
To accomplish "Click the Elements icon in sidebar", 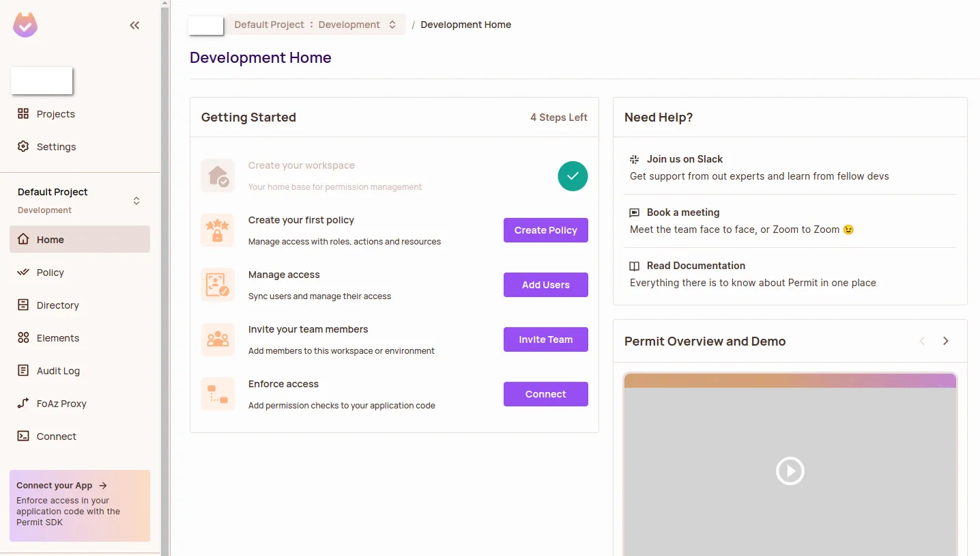I will 23,338.
